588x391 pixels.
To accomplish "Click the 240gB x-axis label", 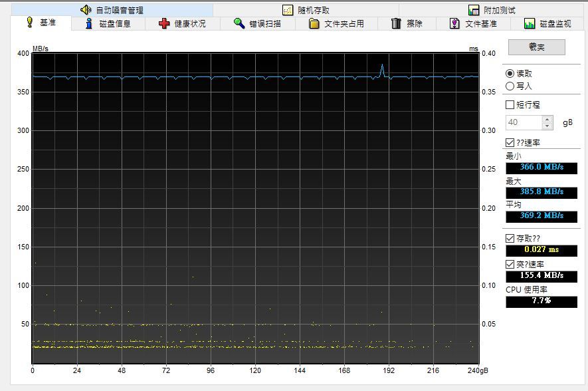I will coord(478,371).
